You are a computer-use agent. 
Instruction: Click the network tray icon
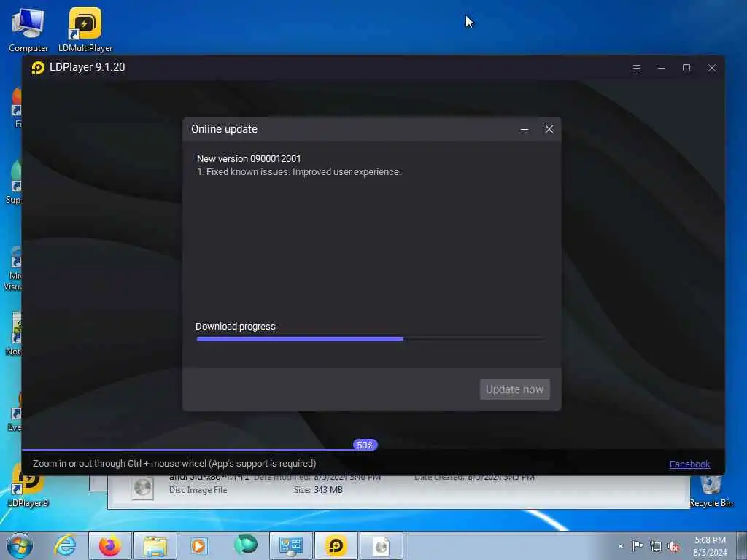pos(656,546)
